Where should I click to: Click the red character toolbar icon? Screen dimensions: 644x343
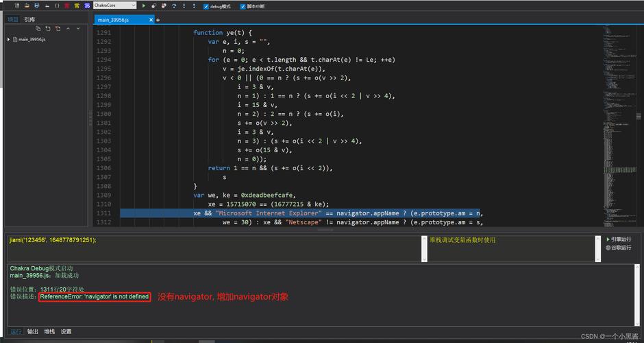pos(67,5)
